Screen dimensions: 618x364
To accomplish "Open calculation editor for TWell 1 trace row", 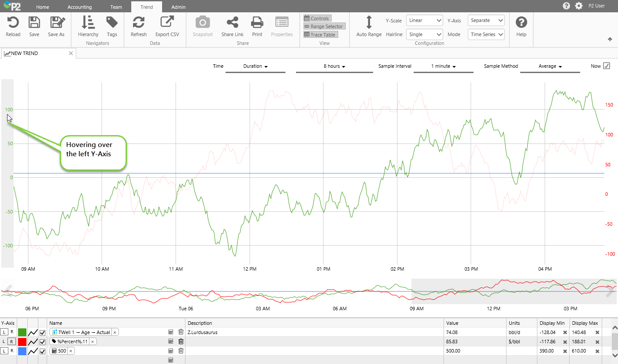I will point(171,332).
